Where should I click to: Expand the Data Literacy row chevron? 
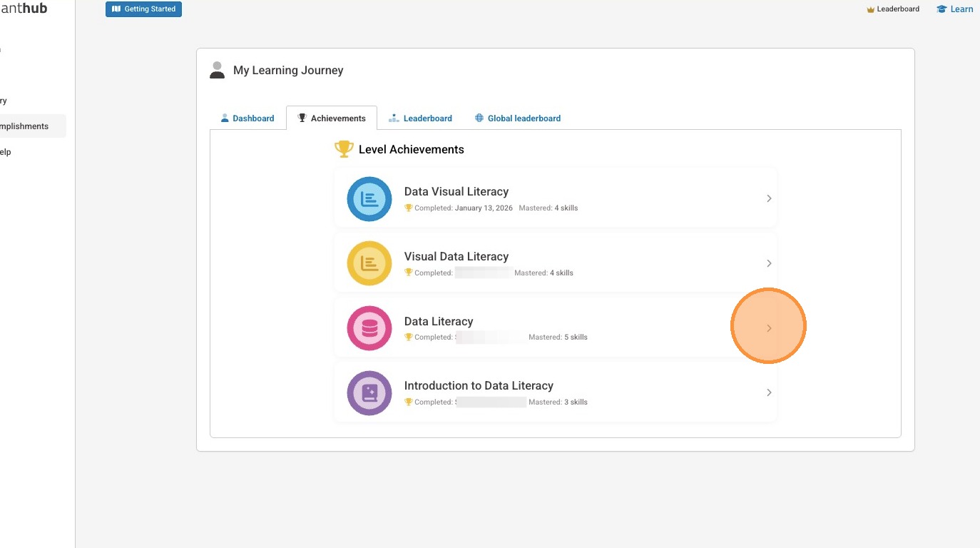point(769,328)
